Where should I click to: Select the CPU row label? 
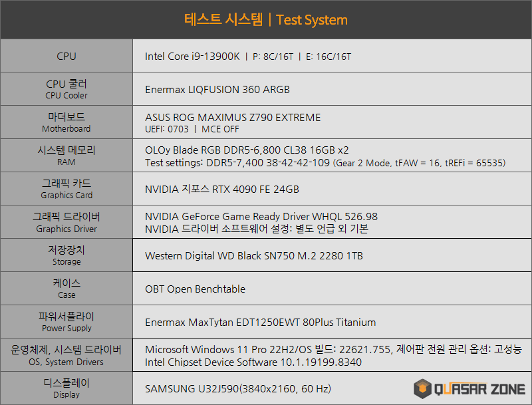click(66, 57)
